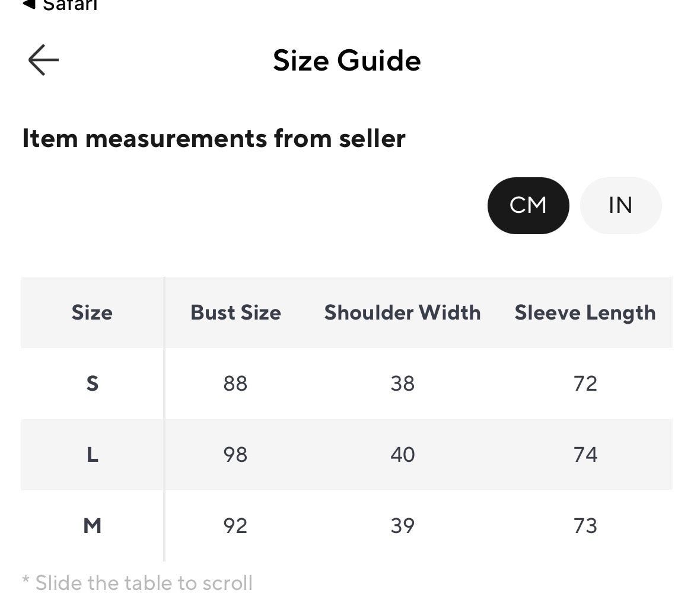
Task: Tap the back arrow icon
Action: pos(43,60)
